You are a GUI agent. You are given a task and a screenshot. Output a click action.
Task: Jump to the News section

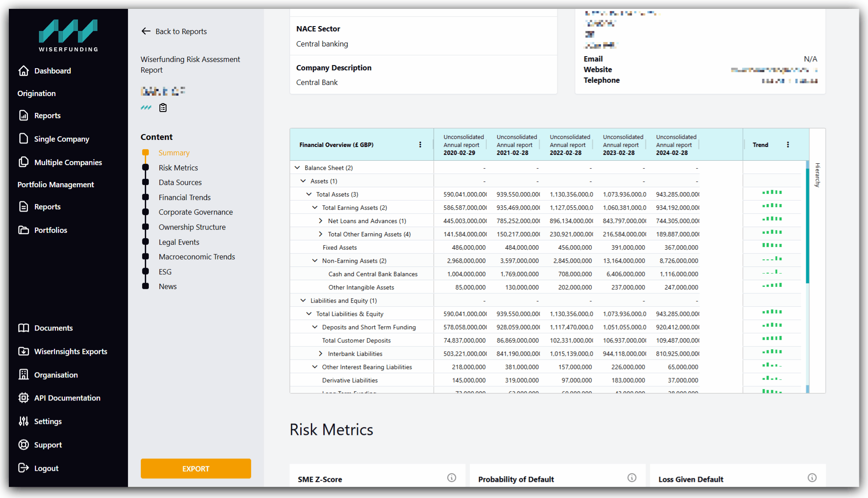168,286
